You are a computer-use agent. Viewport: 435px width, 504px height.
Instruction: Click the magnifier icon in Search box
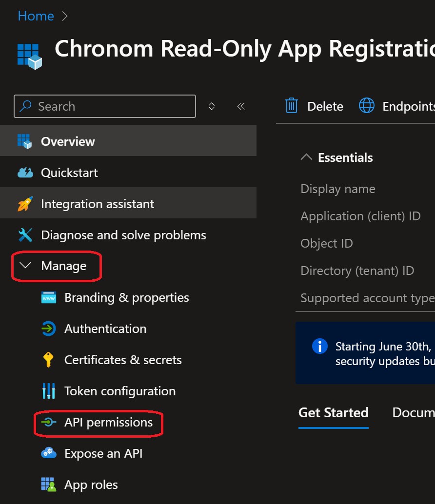[x=25, y=106]
